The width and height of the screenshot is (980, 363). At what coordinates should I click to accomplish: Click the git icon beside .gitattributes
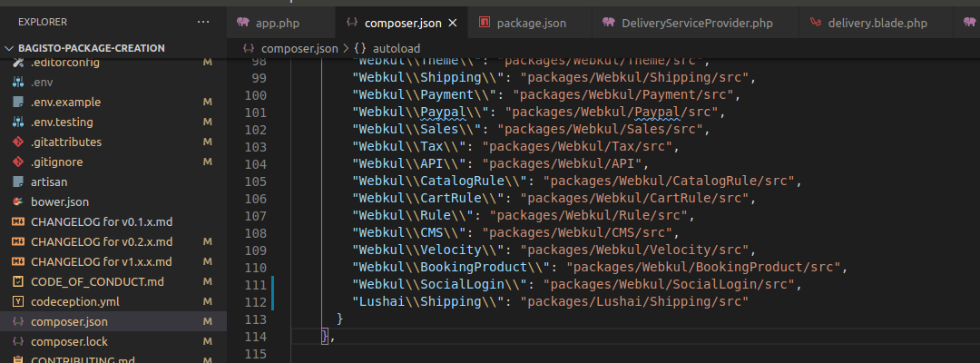18,142
